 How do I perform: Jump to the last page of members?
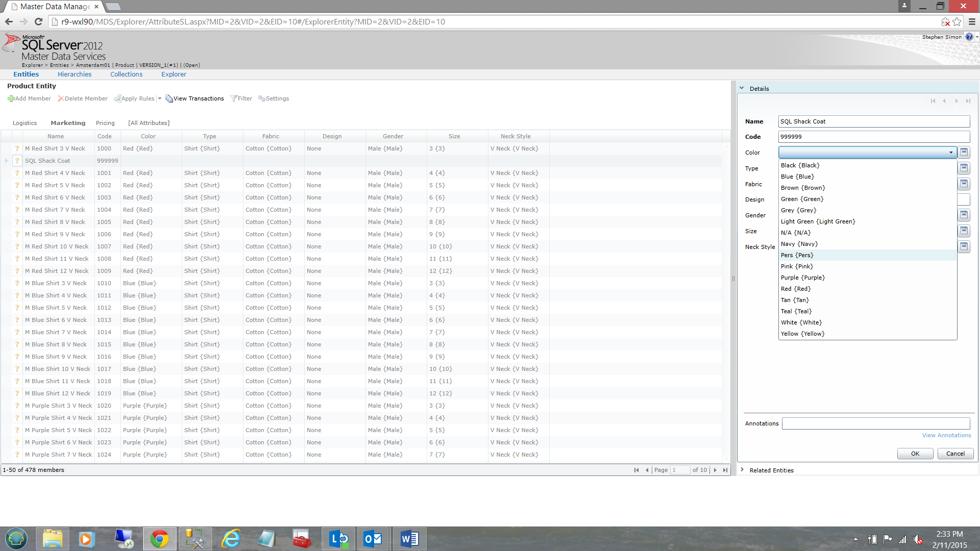coord(725,470)
